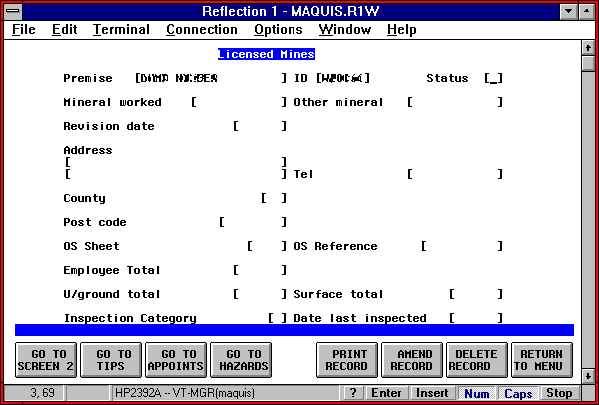Click the Post code input field
Viewport: 599px width, 405px height.
tap(253, 222)
